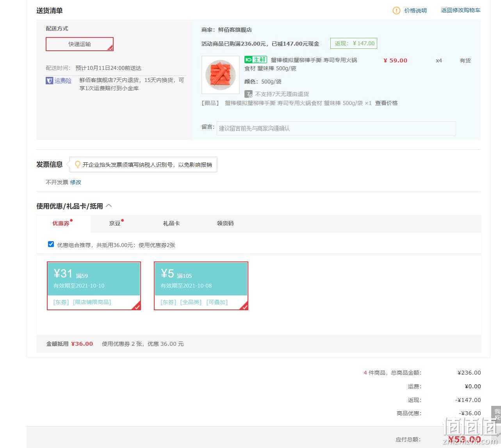
Task: Deselect the ¥5 满105 coupon
Action: 201,286
